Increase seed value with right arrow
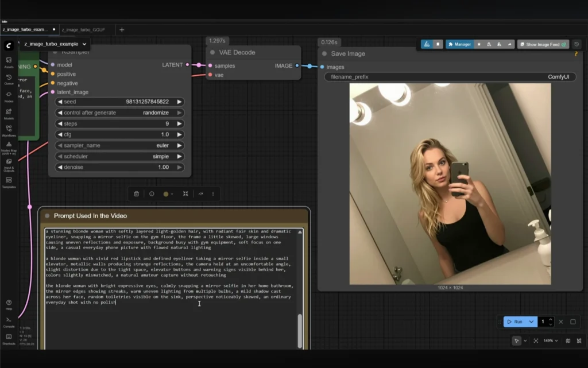This screenshot has height=368, width=588. click(x=179, y=102)
